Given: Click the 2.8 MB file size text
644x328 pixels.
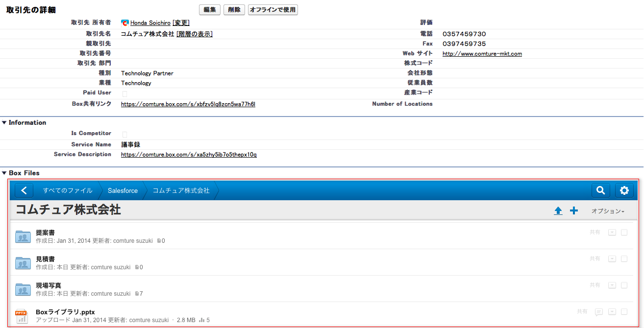Looking at the screenshot, I should pyautogui.click(x=185, y=321).
